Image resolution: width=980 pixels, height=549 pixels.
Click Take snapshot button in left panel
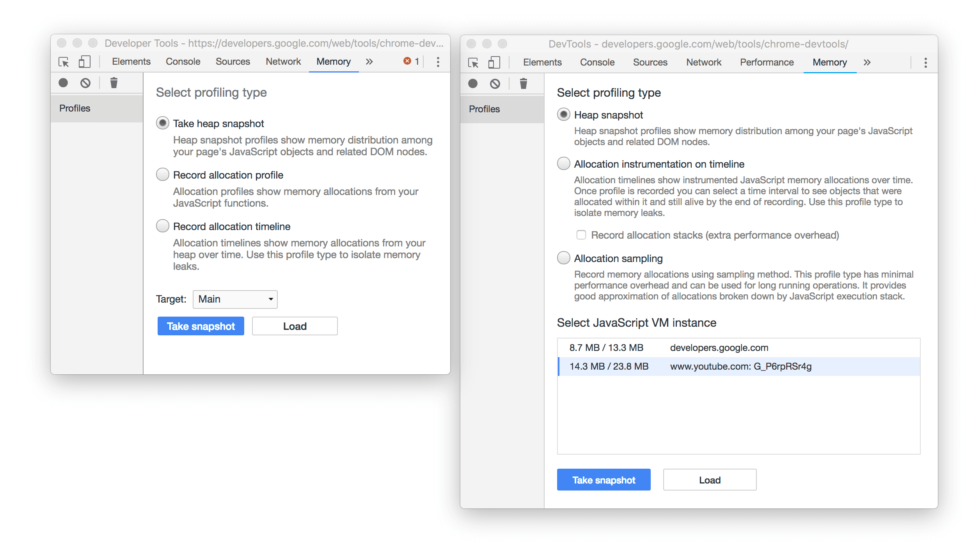(x=200, y=326)
